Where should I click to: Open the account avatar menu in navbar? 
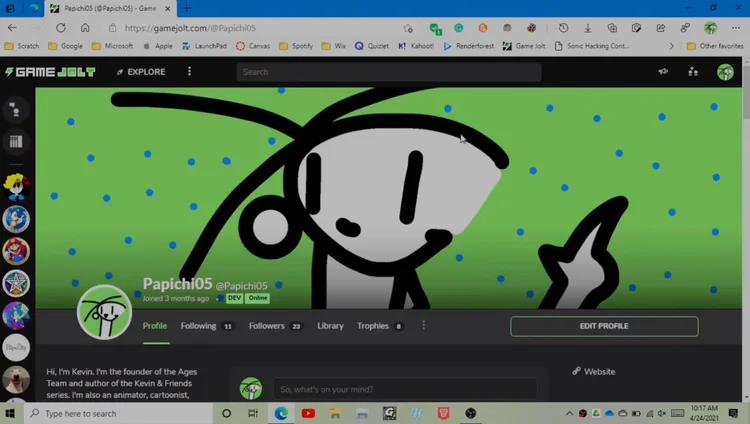pos(725,72)
